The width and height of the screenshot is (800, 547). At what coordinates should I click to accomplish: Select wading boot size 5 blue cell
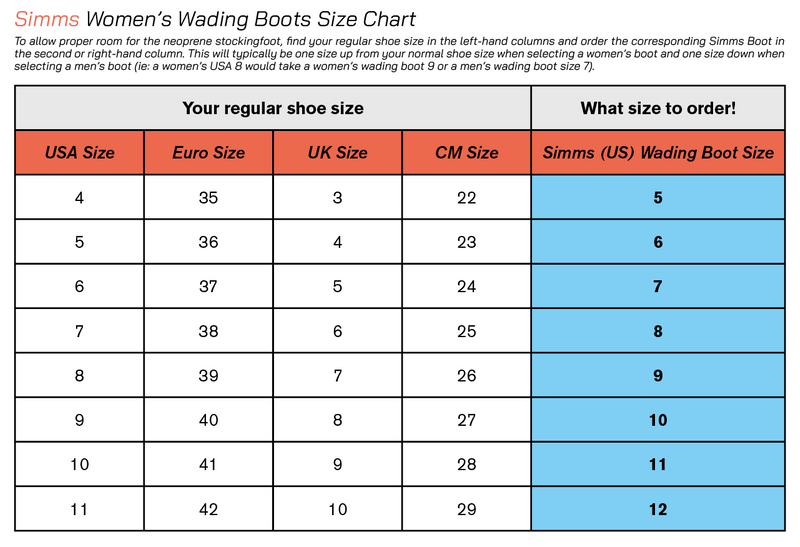click(657, 198)
